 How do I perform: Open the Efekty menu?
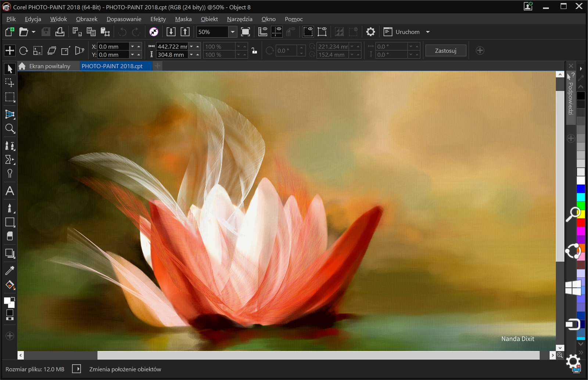coord(158,19)
